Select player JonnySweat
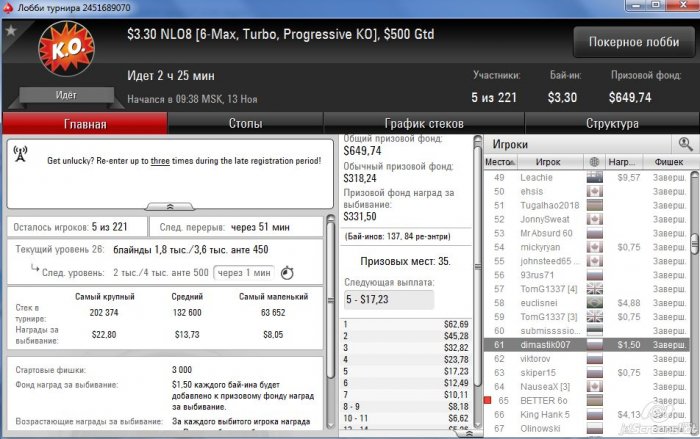The image size is (700, 439). coord(545,219)
